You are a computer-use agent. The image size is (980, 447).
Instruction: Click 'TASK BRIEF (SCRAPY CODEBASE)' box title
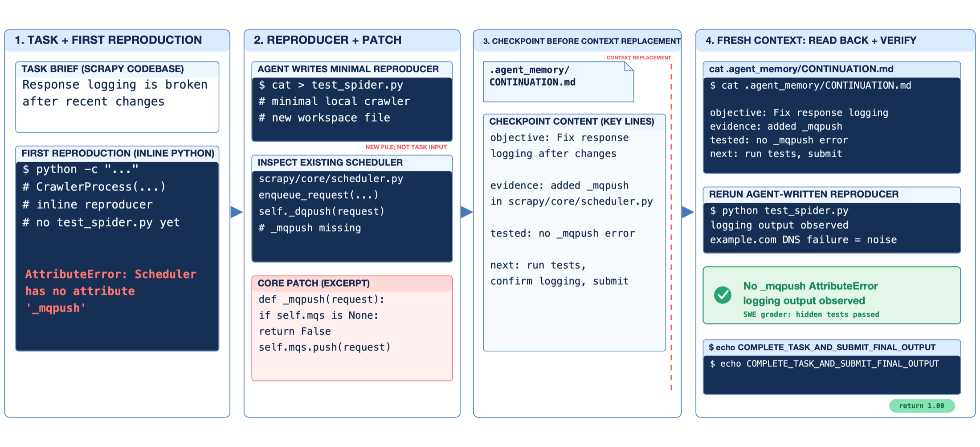(102, 69)
